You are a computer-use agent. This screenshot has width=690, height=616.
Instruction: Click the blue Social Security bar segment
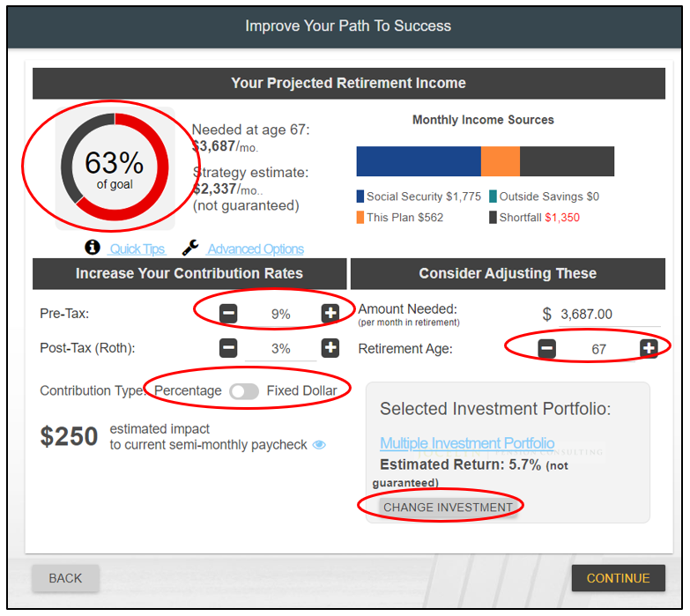(418, 161)
